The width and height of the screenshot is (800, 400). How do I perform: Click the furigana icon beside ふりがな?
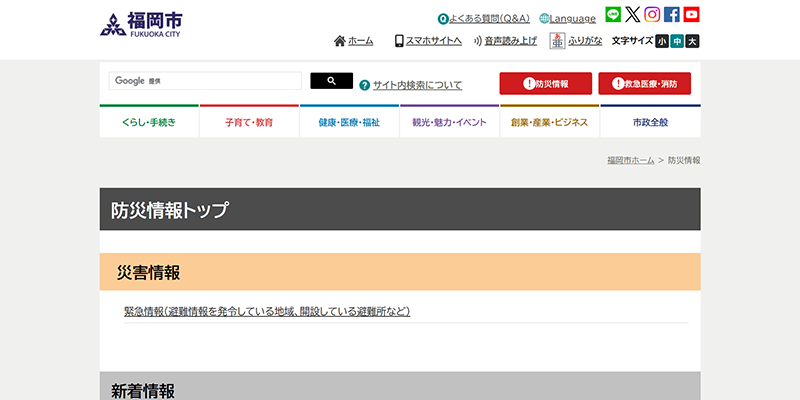click(557, 41)
